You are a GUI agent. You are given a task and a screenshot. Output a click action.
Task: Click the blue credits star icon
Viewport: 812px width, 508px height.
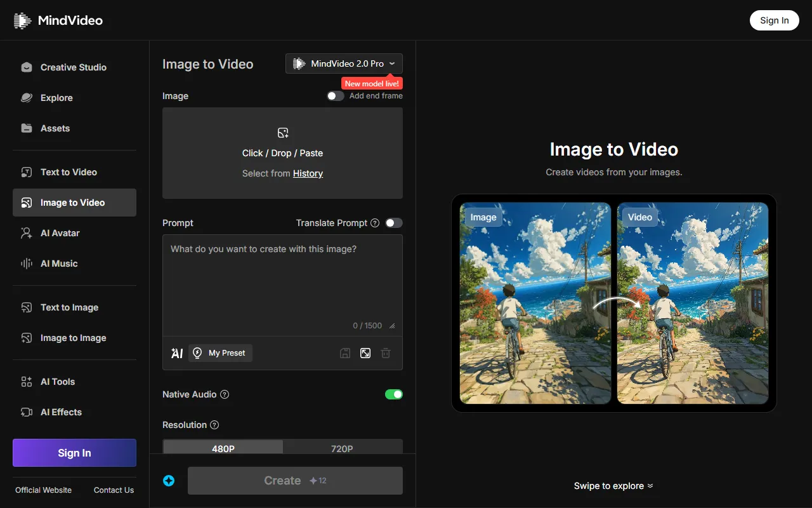(x=169, y=481)
